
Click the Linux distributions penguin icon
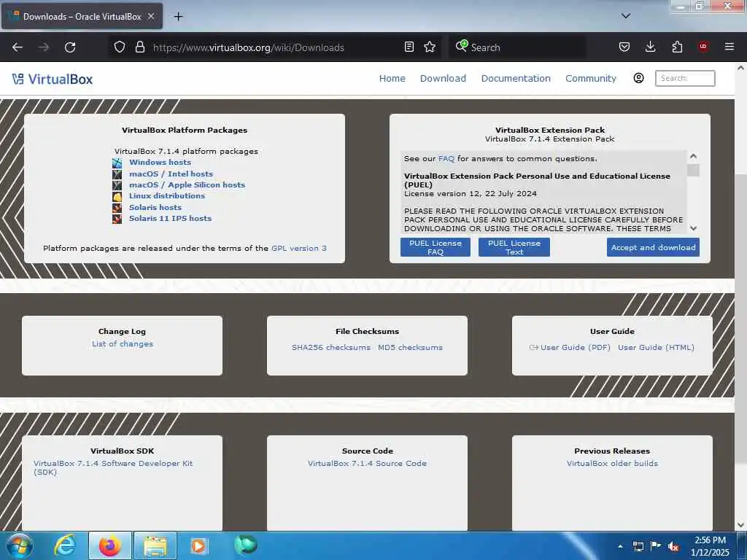coord(117,196)
